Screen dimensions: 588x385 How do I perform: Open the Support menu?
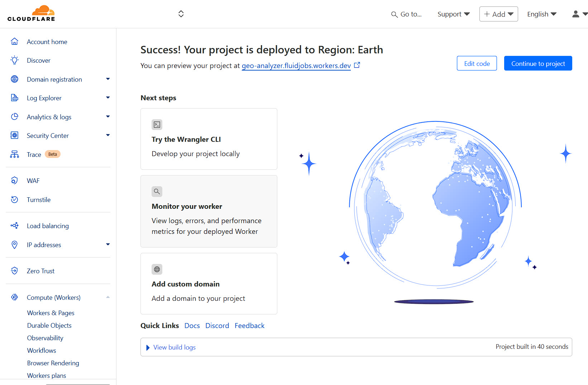(x=453, y=14)
